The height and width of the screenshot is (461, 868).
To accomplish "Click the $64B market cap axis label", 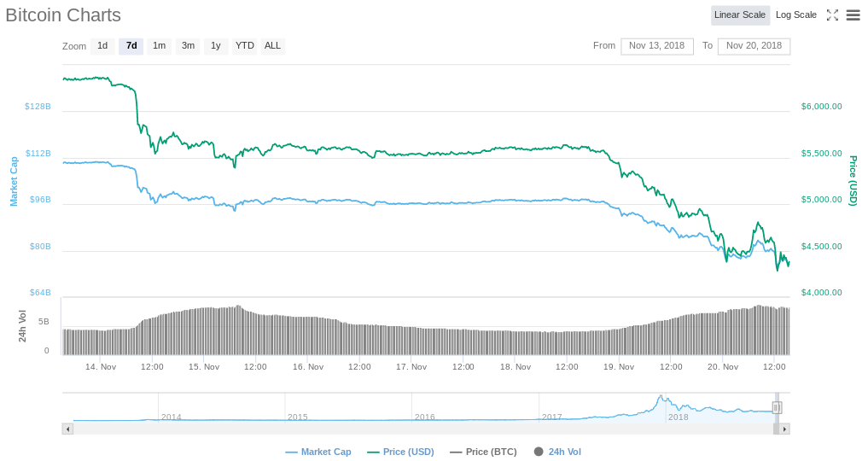I will tap(40, 292).
